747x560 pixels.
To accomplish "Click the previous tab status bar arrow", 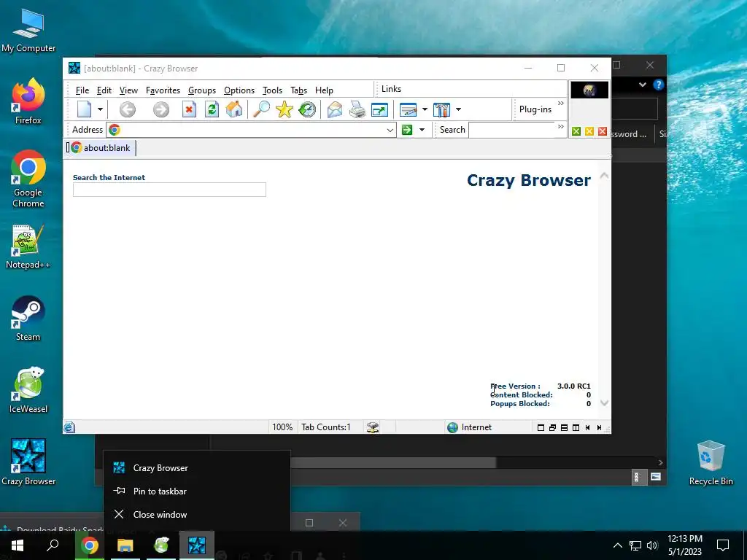I will pos(587,427).
